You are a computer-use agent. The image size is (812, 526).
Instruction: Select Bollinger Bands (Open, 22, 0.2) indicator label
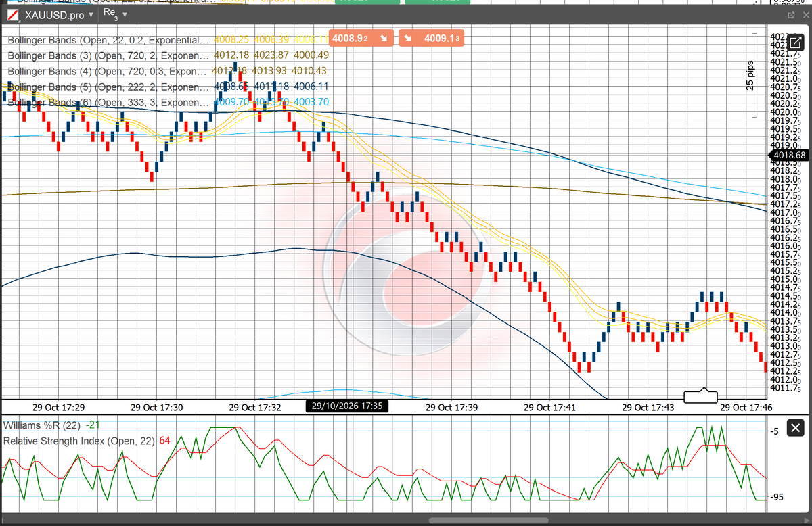(x=108, y=40)
